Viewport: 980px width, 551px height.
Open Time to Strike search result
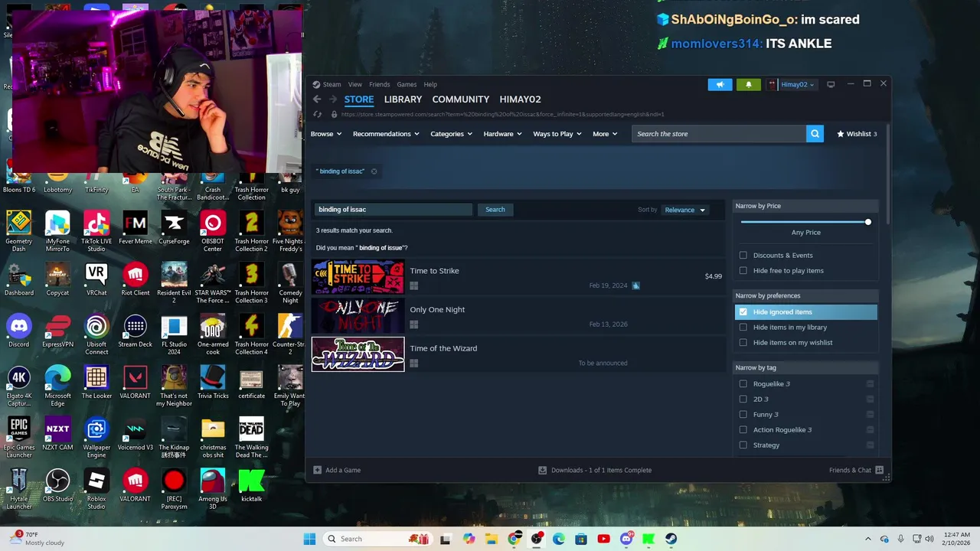pyautogui.click(x=518, y=277)
